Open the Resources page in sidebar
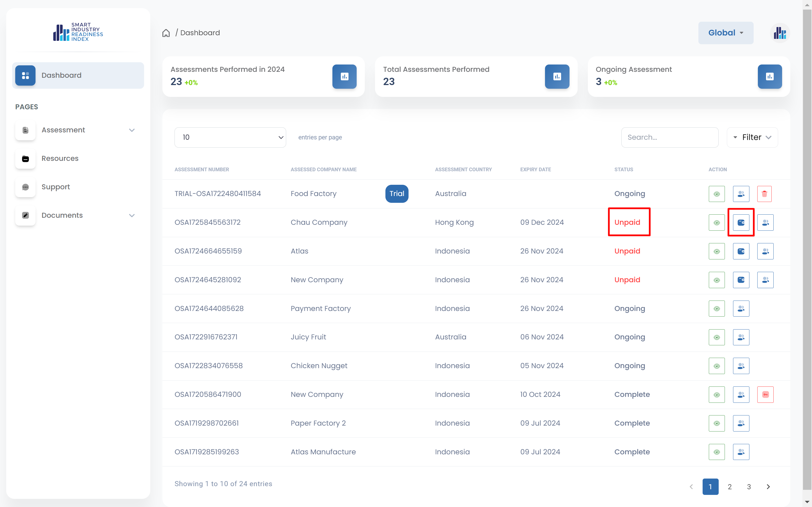Image resolution: width=812 pixels, height=507 pixels. 60,158
